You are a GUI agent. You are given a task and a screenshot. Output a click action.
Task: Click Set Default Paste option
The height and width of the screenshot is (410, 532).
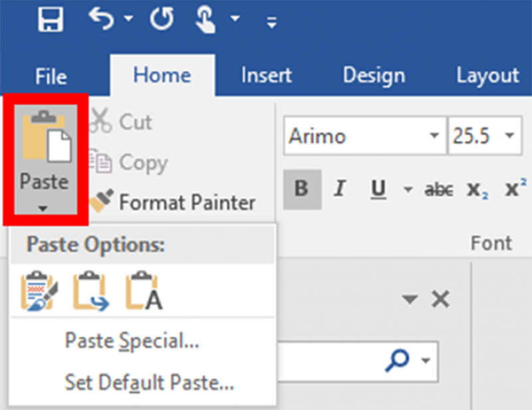click(149, 382)
